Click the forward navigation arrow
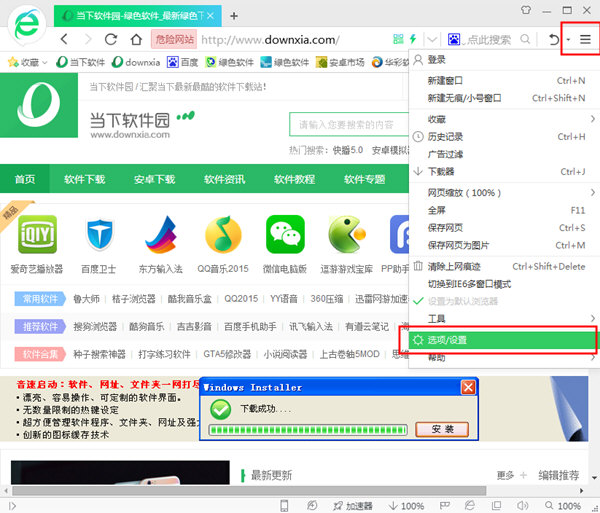This screenshot has height=513, width=600. coord(88,39)
